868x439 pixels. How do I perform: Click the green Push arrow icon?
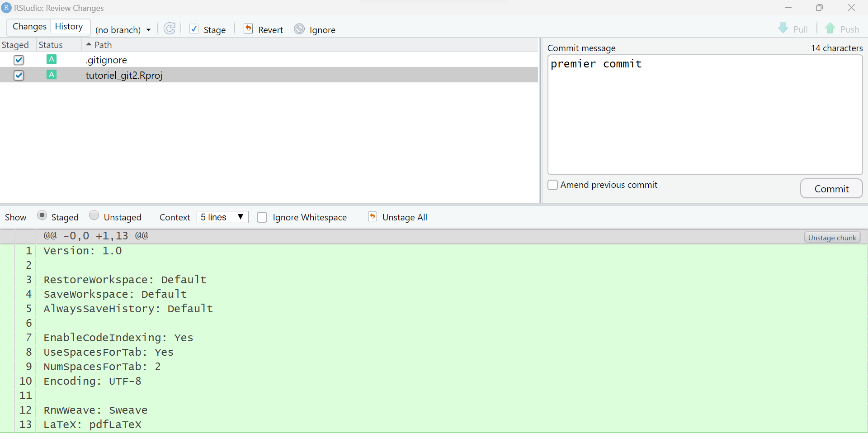click(830, 29)
